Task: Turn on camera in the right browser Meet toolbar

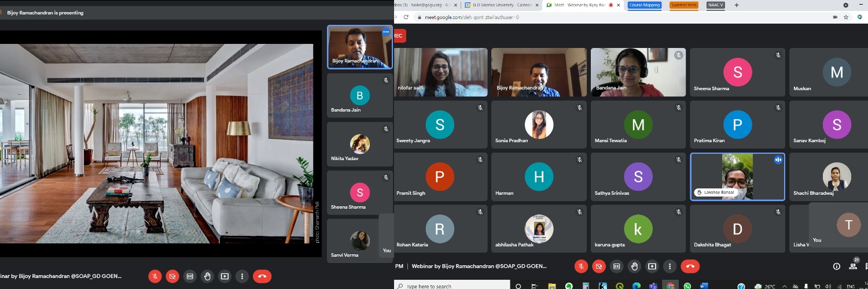Action: pyautogui.click(x=599, y=266)
